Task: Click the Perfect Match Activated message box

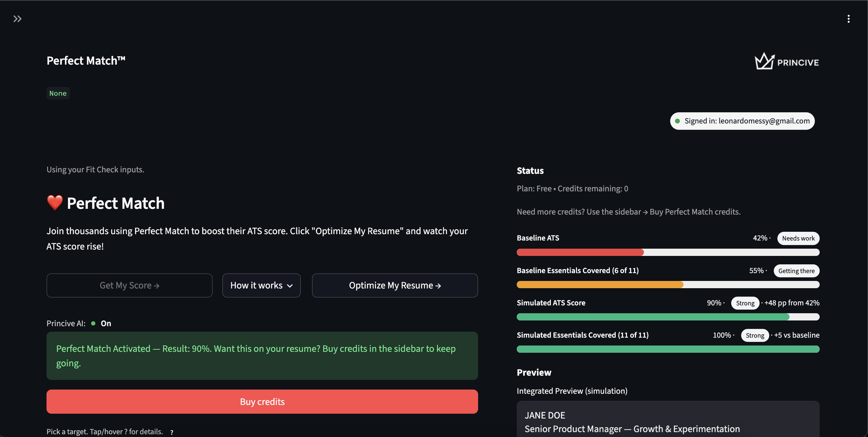Action: 262,355
